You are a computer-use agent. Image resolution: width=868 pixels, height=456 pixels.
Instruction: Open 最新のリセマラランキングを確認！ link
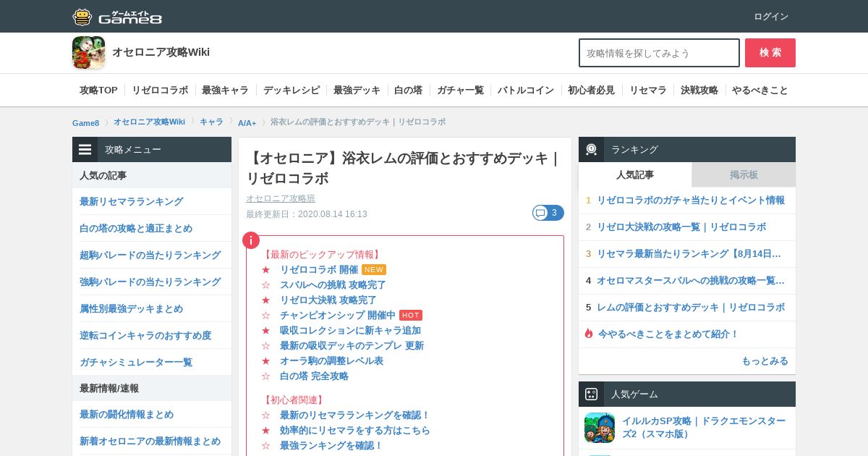pyautogui.click(x=355, y=415)
